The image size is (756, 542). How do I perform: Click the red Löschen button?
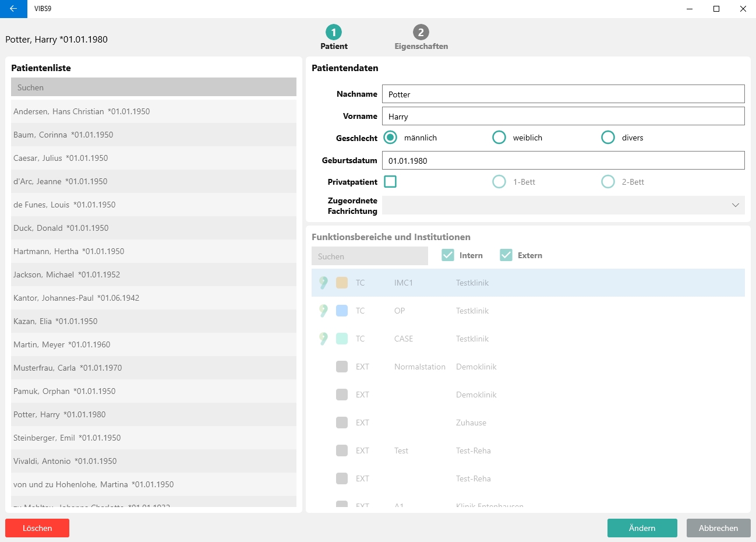point(37,528)
